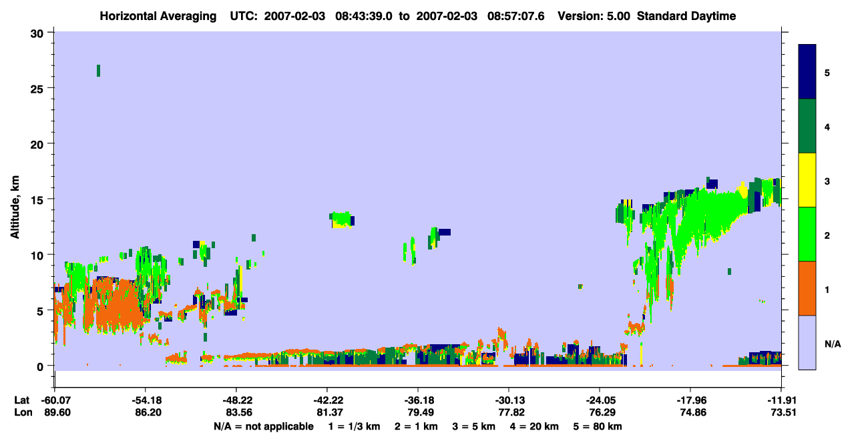Click the 'Lat' row label
The width and height of the screenshot is (868, 445).
(22, 400)
